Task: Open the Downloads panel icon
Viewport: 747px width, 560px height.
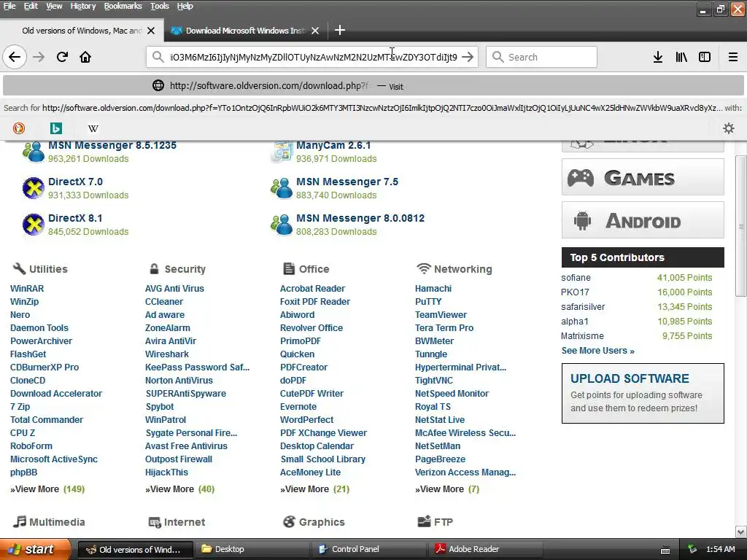Action: coord(658,57)
